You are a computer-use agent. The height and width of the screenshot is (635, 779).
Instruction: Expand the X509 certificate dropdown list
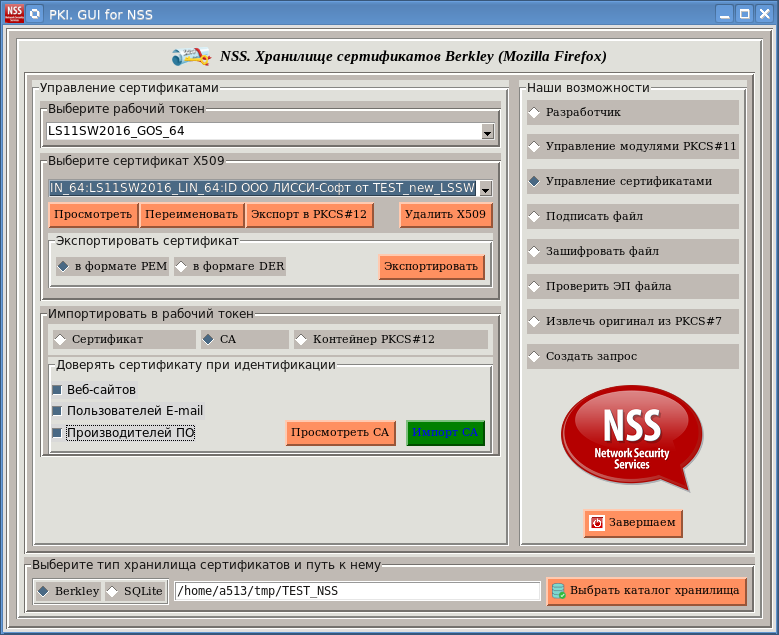tap(485, 188)
